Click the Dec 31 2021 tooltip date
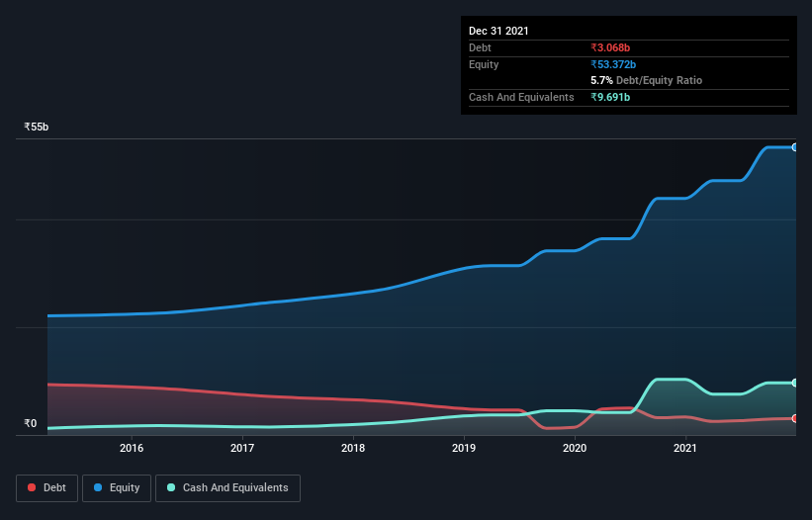Screen dimensions: 812x520 click(x=498, y=31)
